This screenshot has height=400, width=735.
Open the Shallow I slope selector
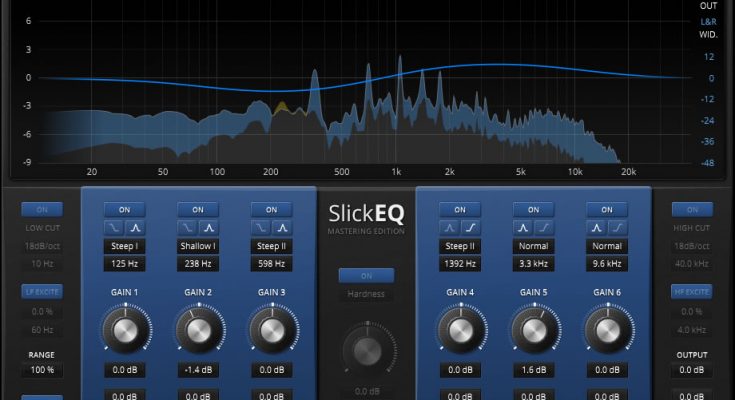pos(198,246)
